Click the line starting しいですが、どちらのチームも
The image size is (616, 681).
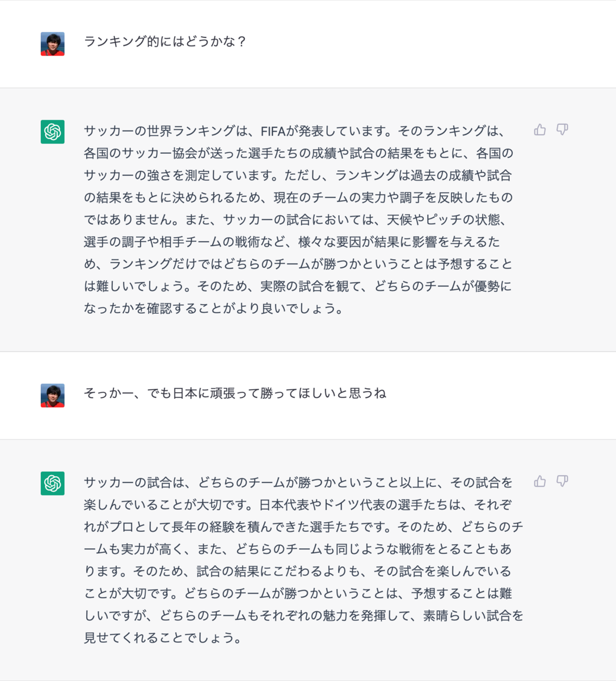303,615
